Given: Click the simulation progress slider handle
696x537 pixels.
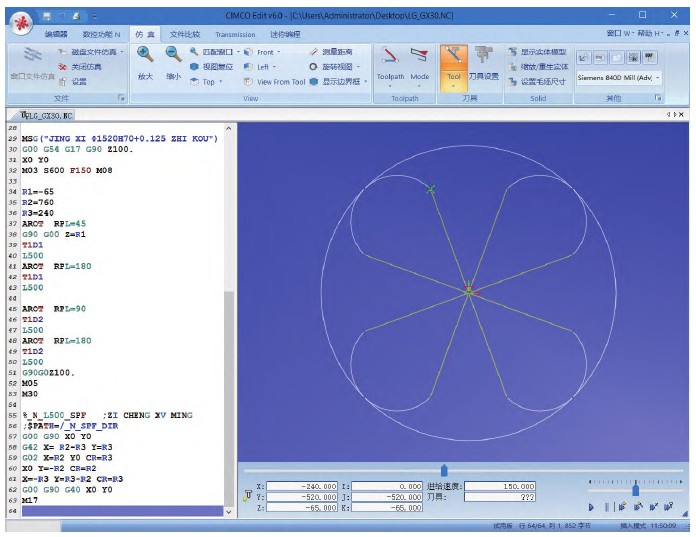Looking at the screenshot, I should point(444,471).
